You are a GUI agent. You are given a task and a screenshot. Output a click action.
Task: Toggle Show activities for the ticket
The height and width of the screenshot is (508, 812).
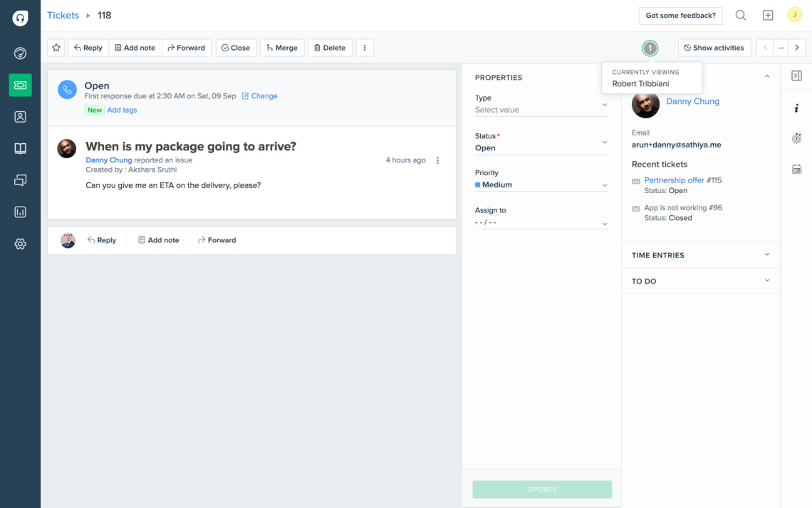[x=714, y=48]
